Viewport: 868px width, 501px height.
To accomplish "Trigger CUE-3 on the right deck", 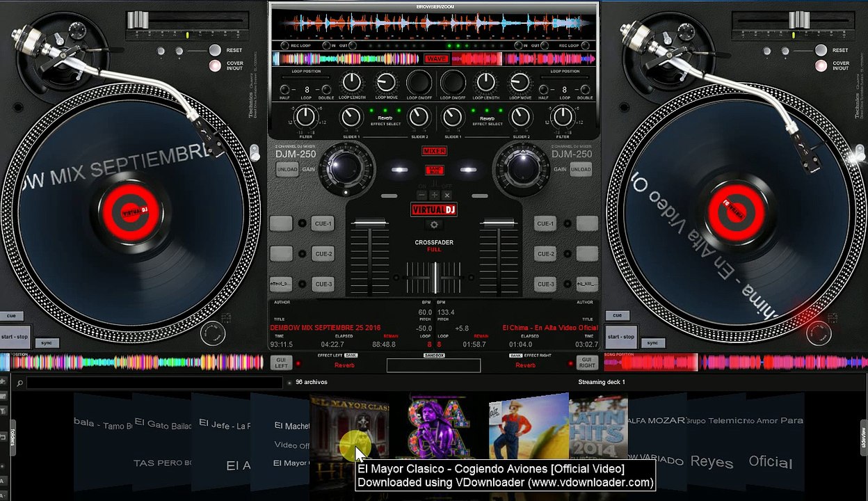I will point(545,284).
